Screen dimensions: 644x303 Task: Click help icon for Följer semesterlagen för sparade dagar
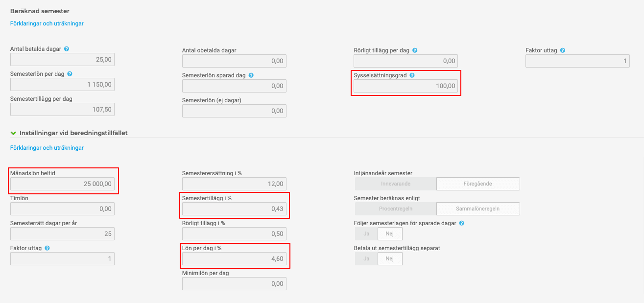[x=462, y=223]
